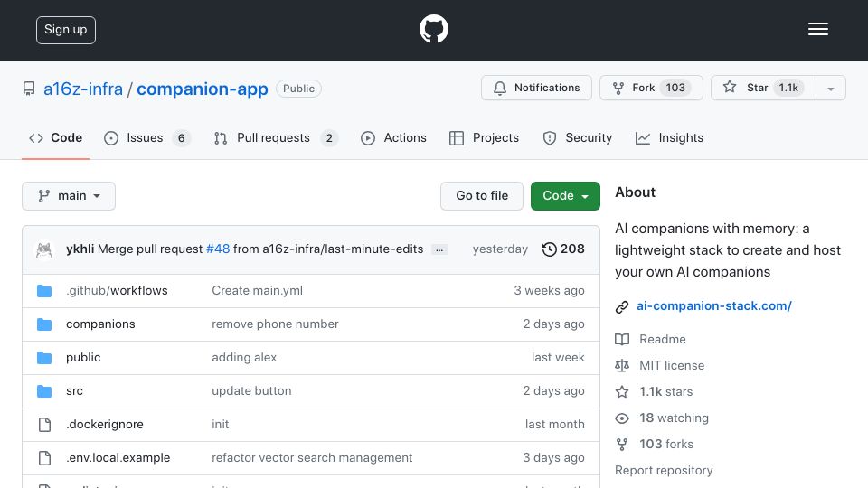Open the companions folder name
The height and width of the screenshot is (488, 868).
[x=100, y=324]
